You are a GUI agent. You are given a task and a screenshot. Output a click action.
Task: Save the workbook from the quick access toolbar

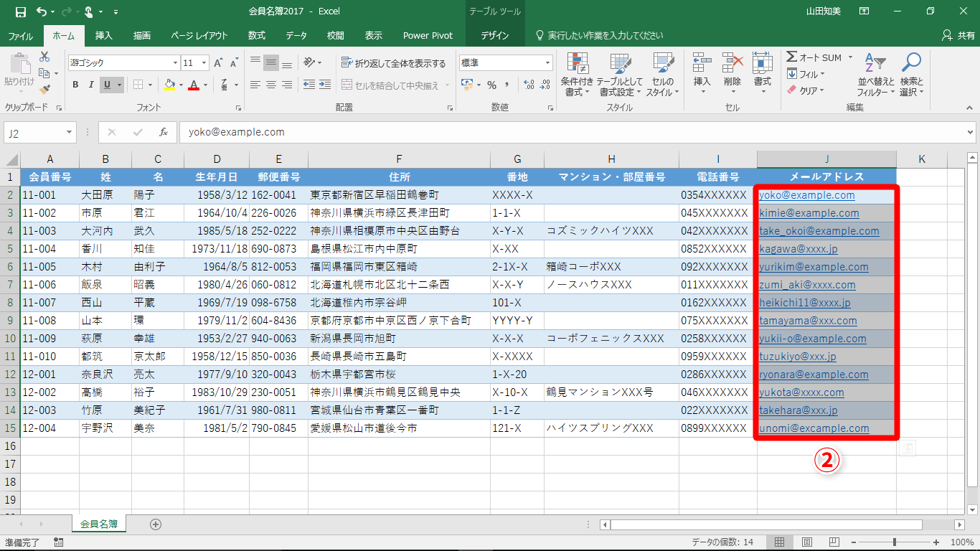click(20, 11)
